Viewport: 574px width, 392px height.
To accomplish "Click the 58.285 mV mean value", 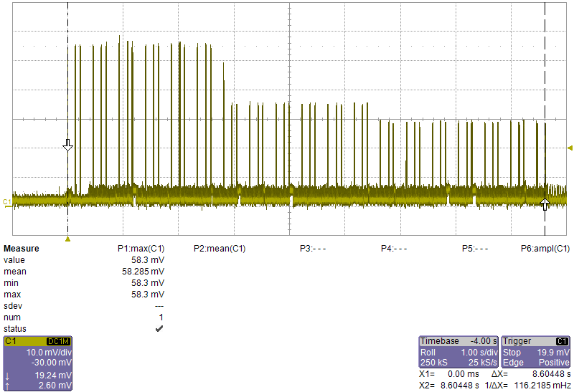I will tap(143, 272).
